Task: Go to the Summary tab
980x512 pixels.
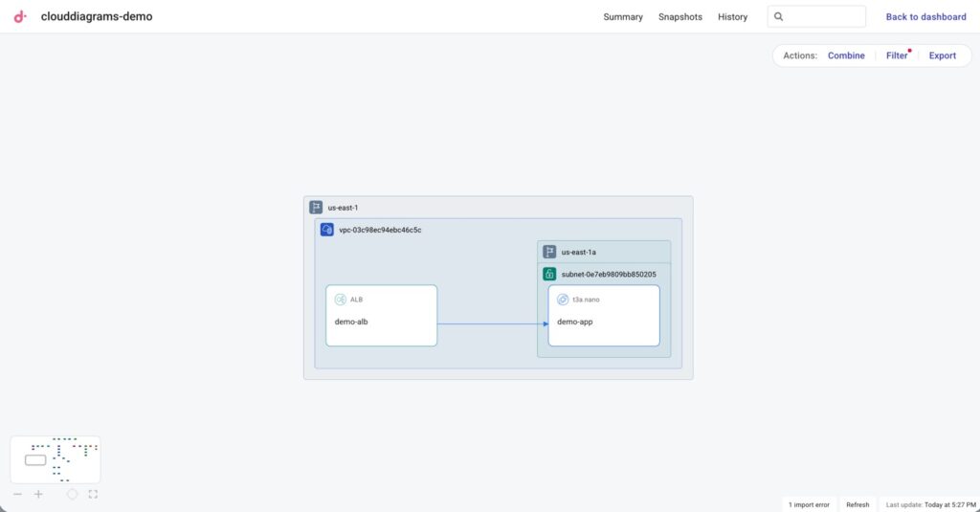Action: click(x=623, y=17)
